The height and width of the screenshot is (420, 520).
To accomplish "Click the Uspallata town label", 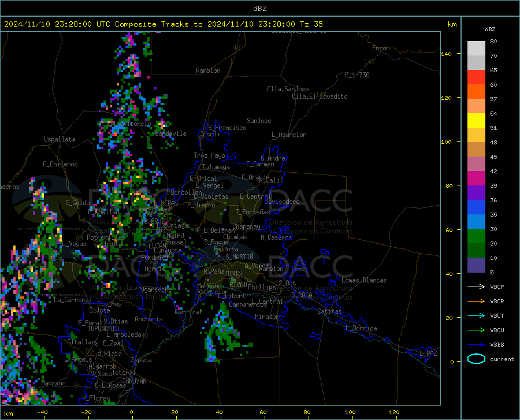I will click(60, 139).
